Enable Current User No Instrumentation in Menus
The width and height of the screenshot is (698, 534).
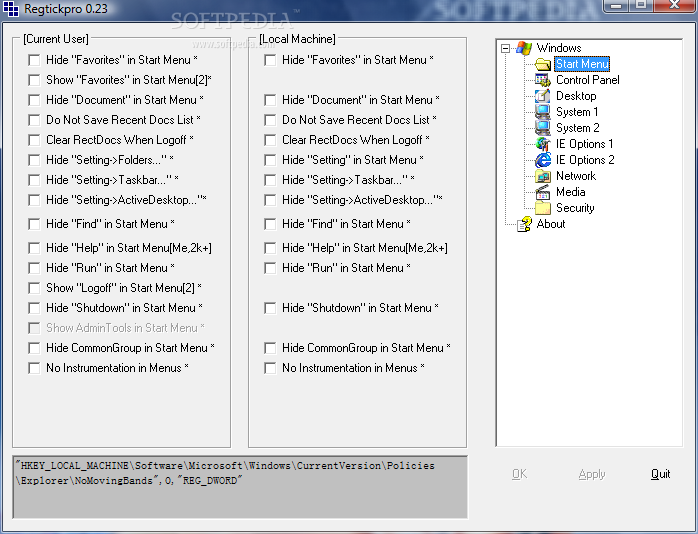click(34, 368)
